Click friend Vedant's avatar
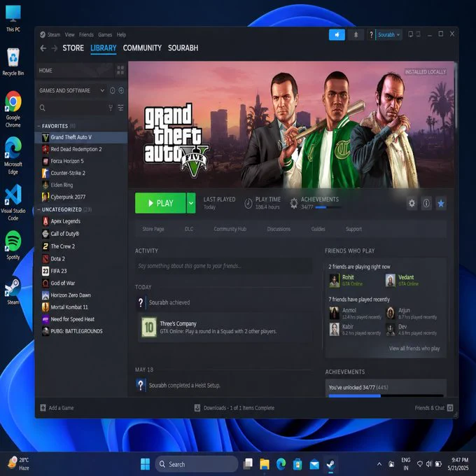The image size is (476, 476). click(x=391, y=280)
